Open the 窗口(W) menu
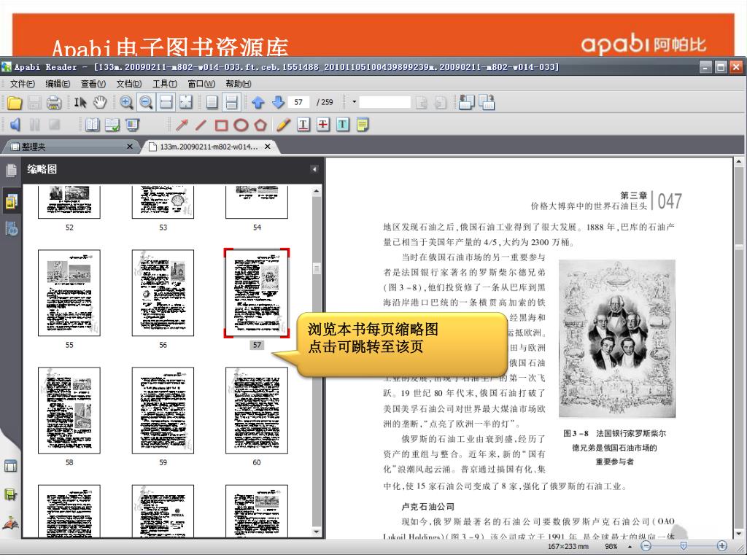 (201, 84)
